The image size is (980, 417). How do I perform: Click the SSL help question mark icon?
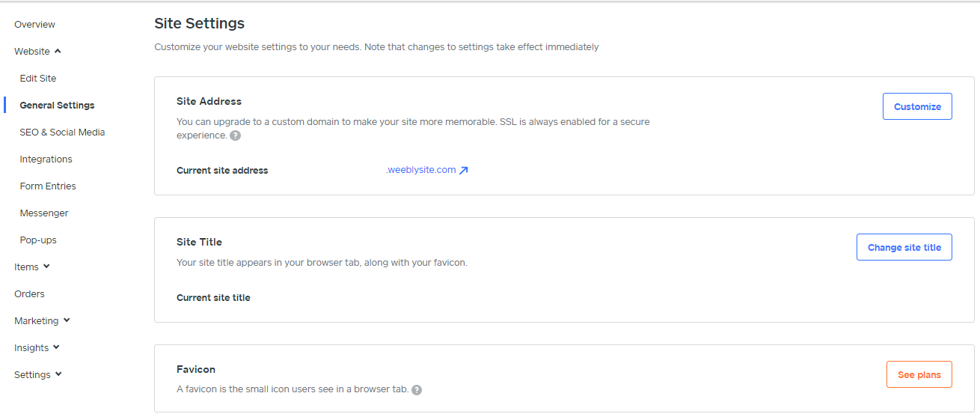coord(236,136)
